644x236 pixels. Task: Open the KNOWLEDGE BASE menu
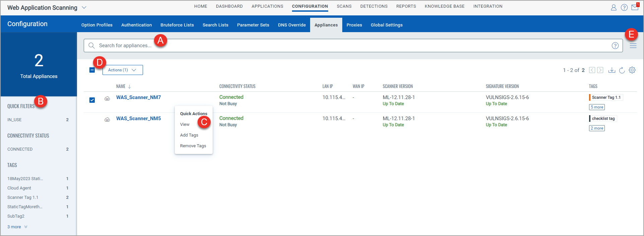(x=444, y=6)
